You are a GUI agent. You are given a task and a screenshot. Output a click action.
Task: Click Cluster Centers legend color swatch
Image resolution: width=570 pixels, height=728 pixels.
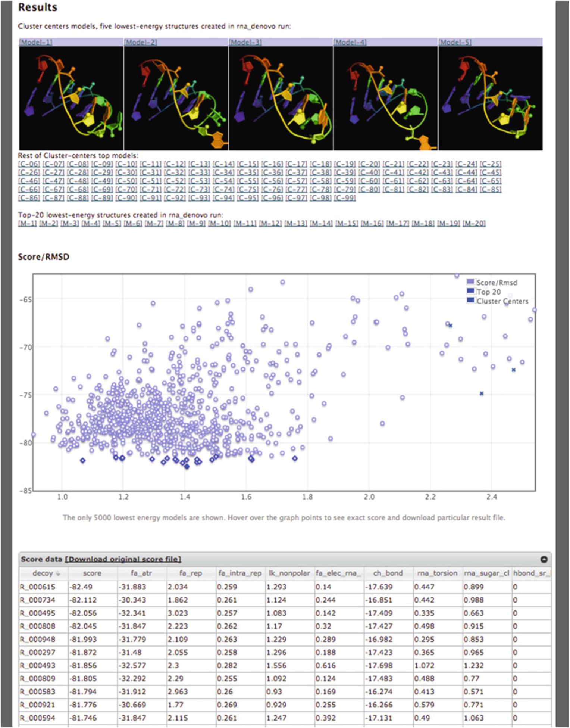pos(470,300)
